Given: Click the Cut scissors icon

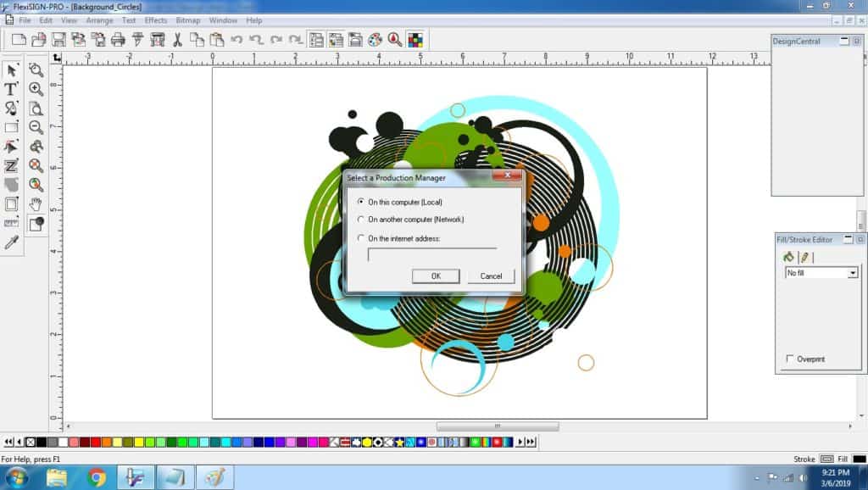Looking at the screenshot, I should (177, 40).
